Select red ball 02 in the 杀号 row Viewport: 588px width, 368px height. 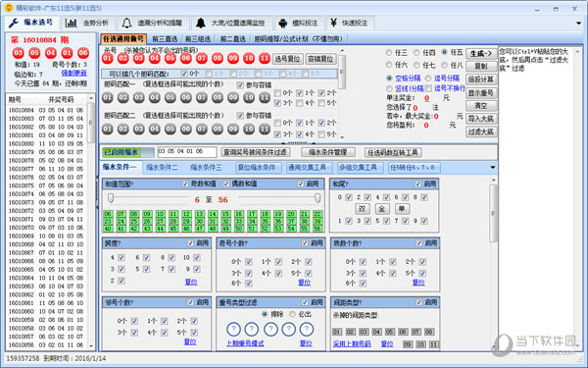(123, 58)
